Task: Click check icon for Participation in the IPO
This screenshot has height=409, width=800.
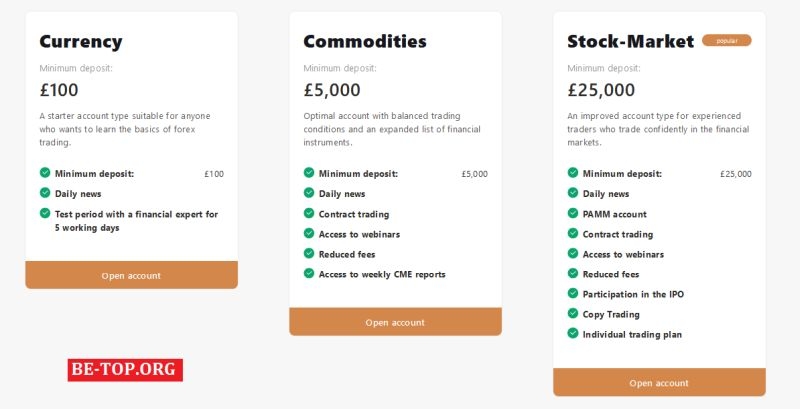Action: (x=574, y=293)
